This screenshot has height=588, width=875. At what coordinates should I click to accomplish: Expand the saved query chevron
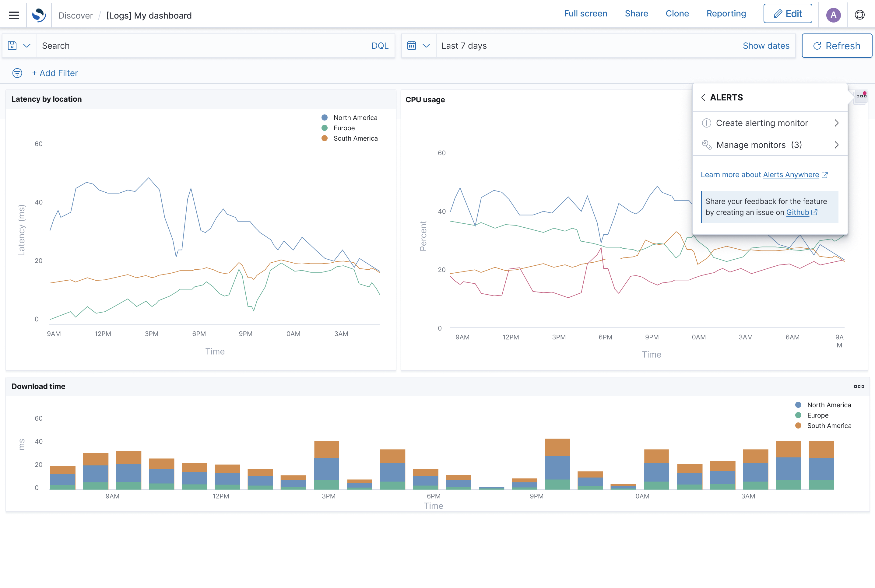coord(26,46)
